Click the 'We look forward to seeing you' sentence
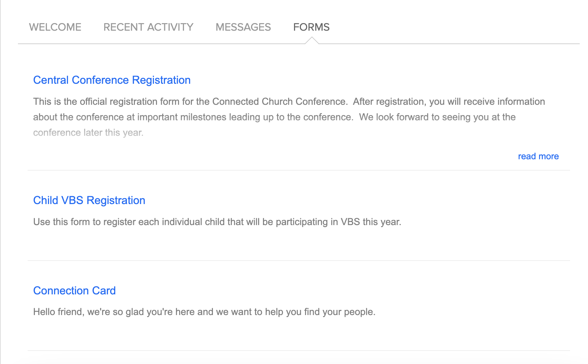The width and height of the screenshot is (588, 364). [437, 117]
